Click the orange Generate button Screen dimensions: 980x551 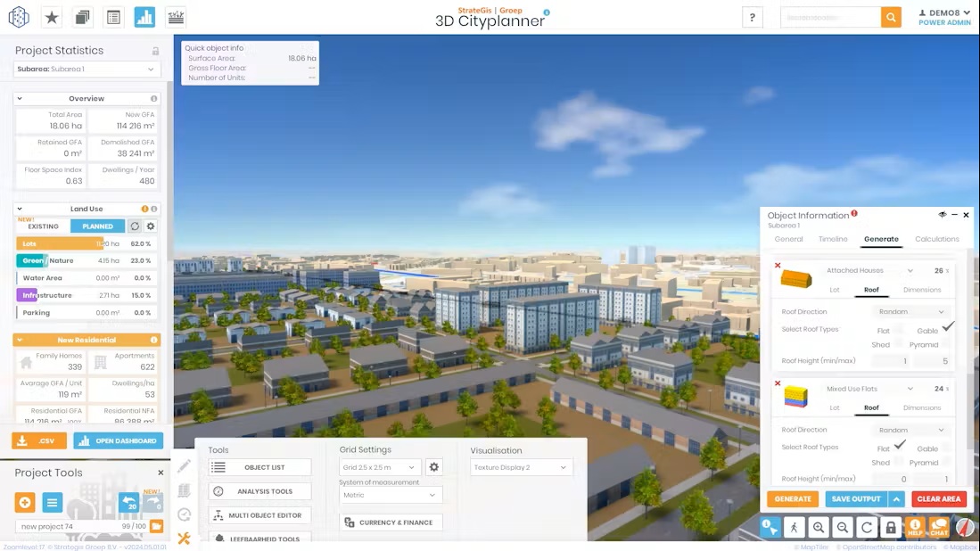pyautogui.click(x=792, y=499)
